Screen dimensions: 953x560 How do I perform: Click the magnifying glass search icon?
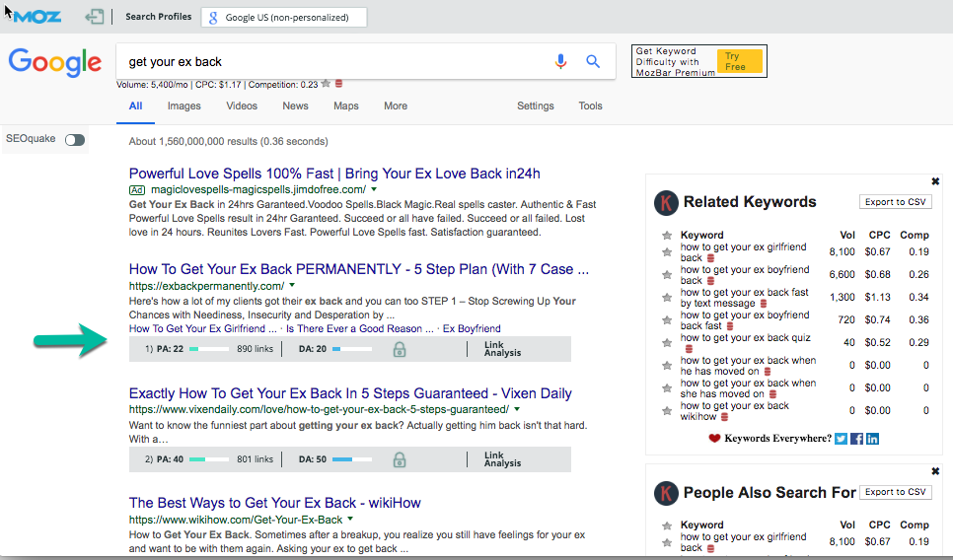tap(593, 61)
